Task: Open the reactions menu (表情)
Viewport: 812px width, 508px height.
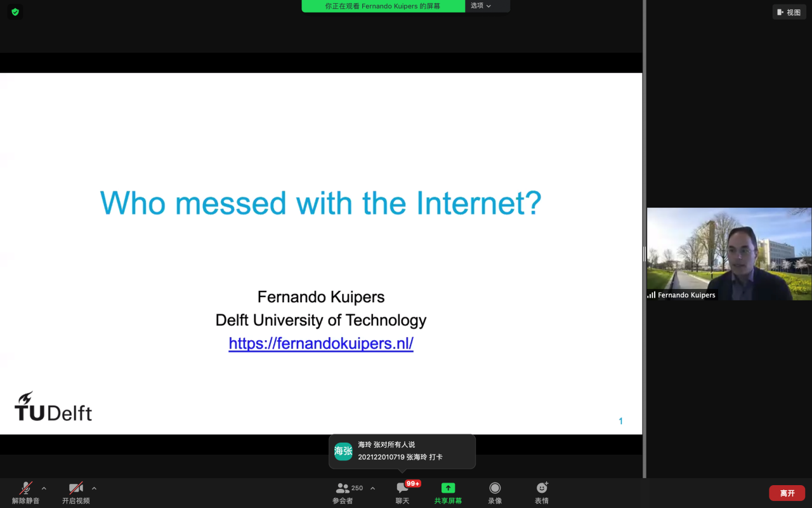Action: pos(542,492)
